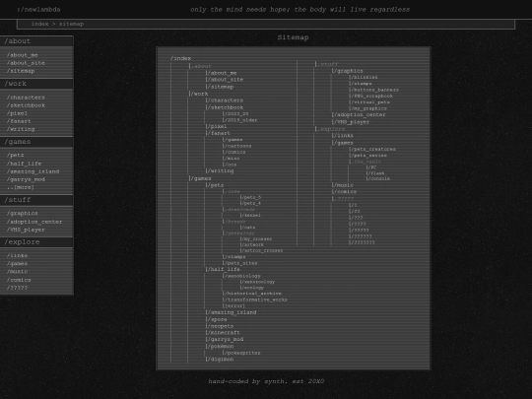Open /minecraft in the sitemap tree

pos(223,333)
